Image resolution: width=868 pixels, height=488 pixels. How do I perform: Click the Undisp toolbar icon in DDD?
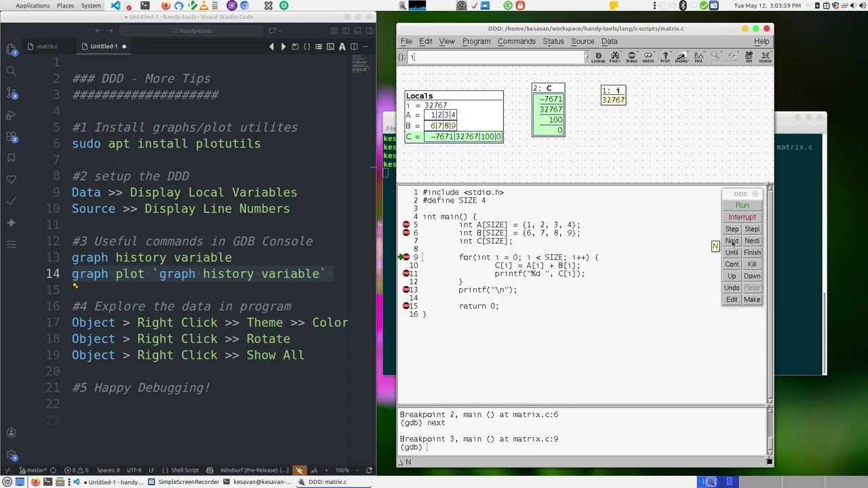(x=765, y=58)
